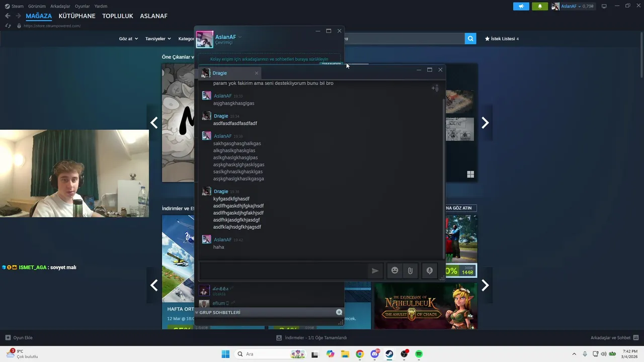Show previous item in discounts carousel
This screenshot has width=644, height=362.
pos(154,286)
